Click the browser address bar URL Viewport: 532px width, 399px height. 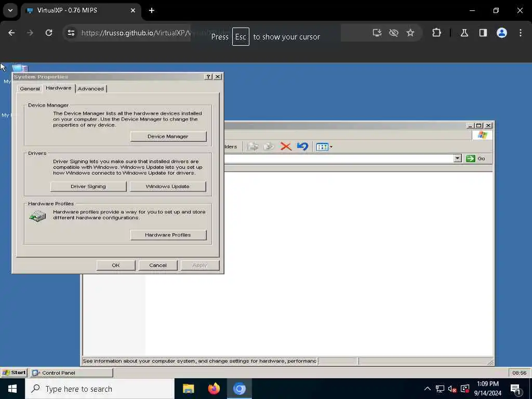(136, 33)
